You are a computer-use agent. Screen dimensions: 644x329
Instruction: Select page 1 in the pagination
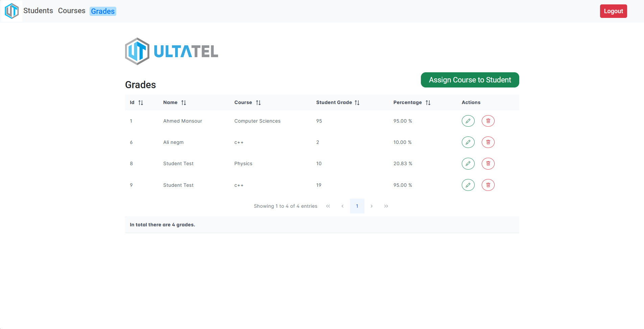click(357, 206)
